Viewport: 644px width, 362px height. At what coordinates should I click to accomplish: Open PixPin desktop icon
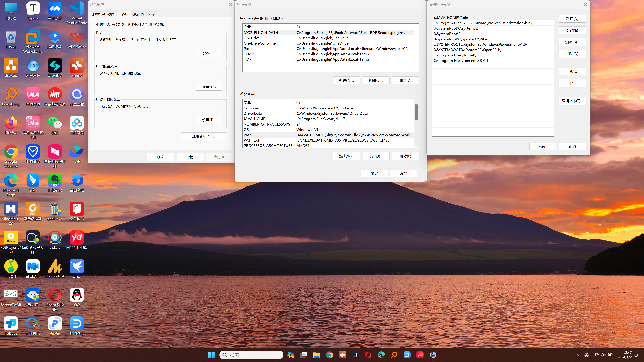(55, 326)
